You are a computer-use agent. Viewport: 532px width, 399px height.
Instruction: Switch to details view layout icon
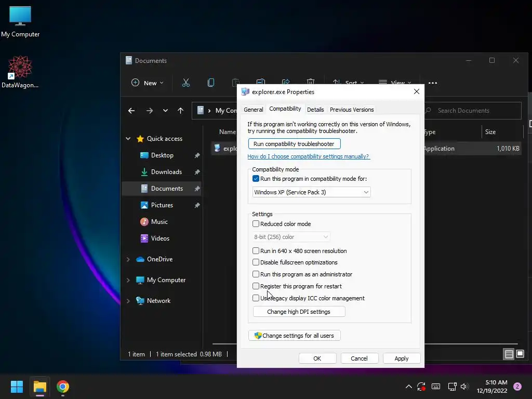point(509,354)
